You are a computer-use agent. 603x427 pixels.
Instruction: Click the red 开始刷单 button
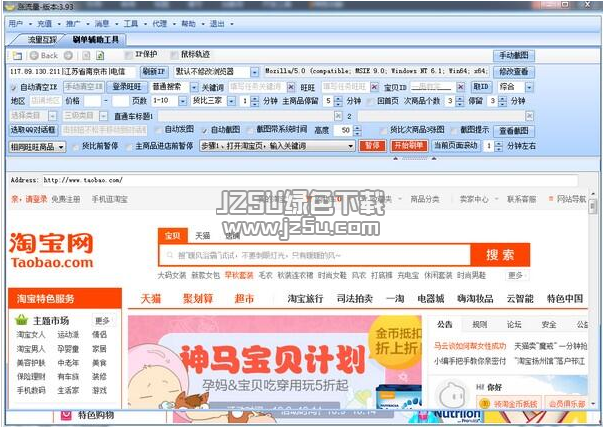point(409,146)
